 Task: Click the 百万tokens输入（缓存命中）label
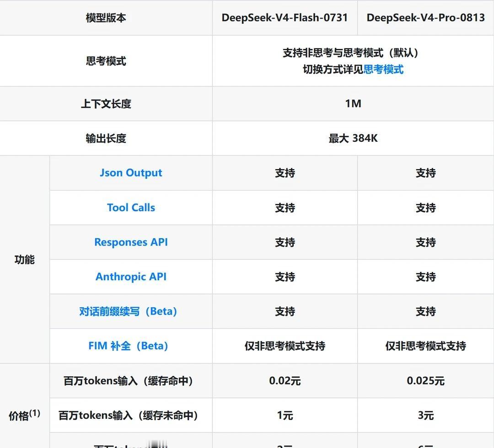tap(128, 381)
